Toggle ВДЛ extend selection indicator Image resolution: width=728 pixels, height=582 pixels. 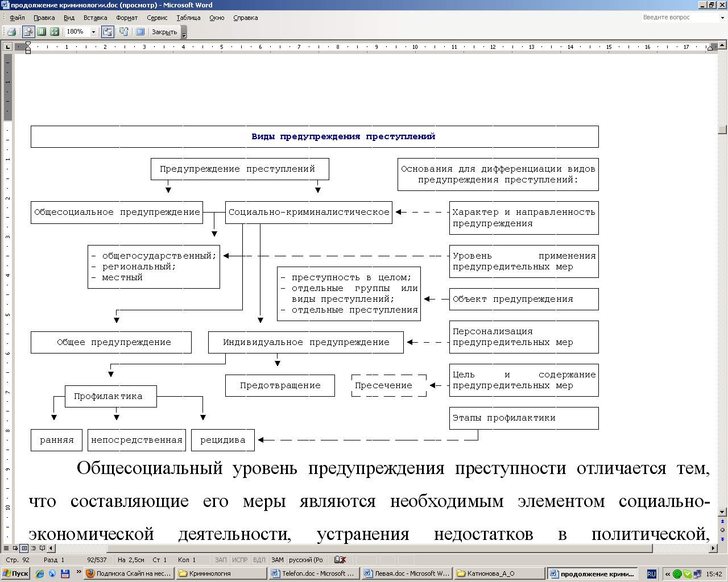259,560
